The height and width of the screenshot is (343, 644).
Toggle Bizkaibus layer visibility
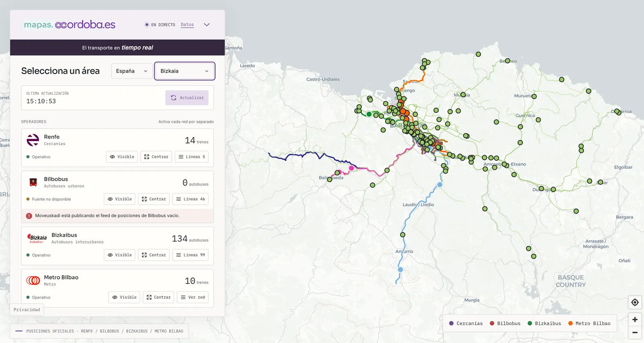(x=120, y=255)
